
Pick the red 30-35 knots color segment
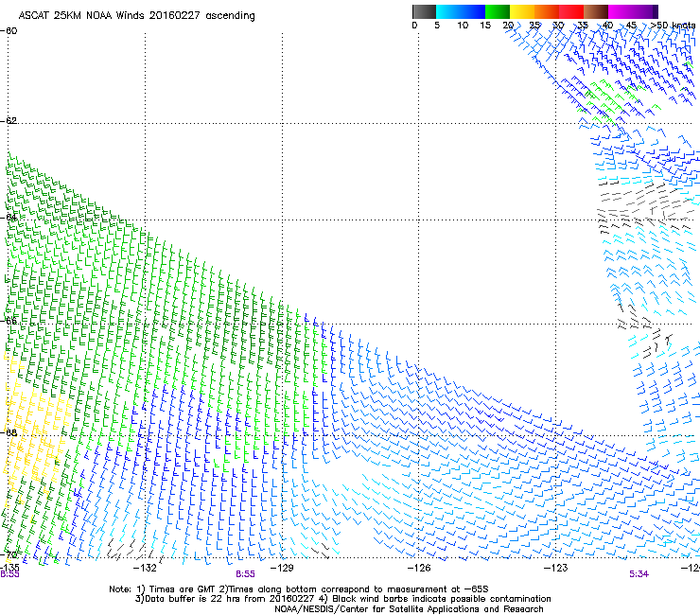[571, 11]
